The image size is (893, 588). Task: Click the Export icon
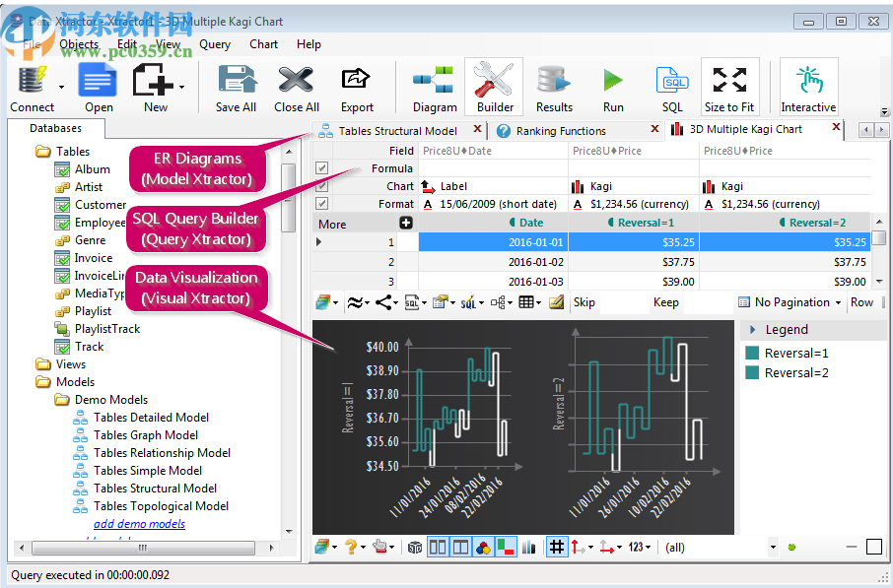[x=356, y=79]
